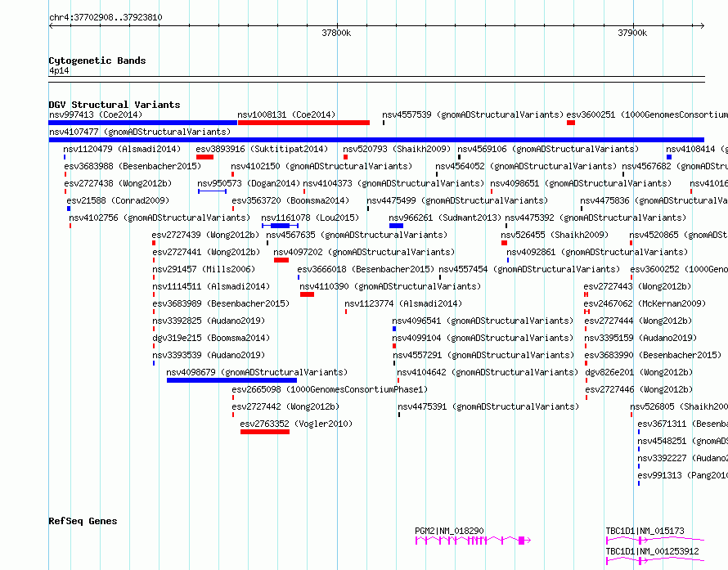Open variant esv3666018 (Besenbacher2015)
The width and height of the screenshot is (728, 570).
366,269
